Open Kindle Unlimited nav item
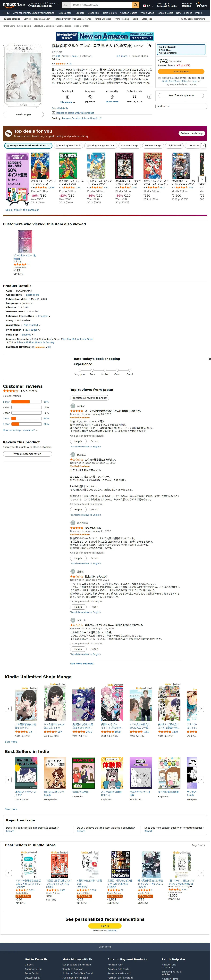This screenshot has width=211, height=980. tap(103, 19)
